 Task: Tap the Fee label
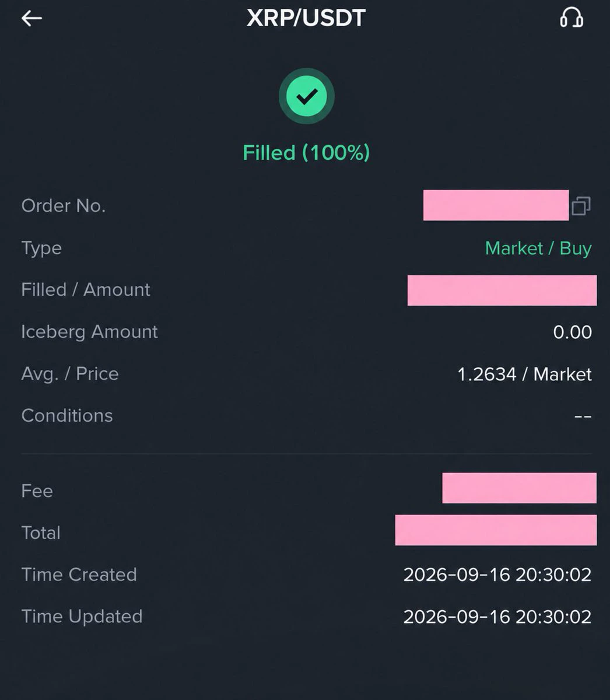click(x=37, y=491)
